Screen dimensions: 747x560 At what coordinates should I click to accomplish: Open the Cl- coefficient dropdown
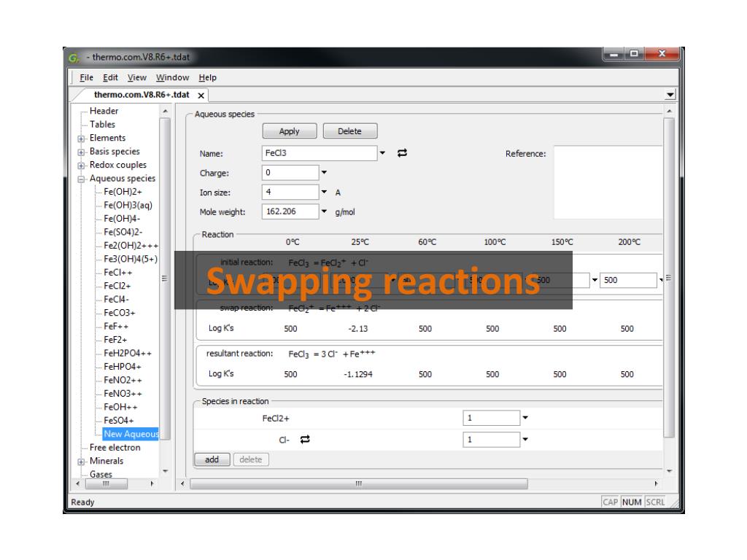click(525, 439)
